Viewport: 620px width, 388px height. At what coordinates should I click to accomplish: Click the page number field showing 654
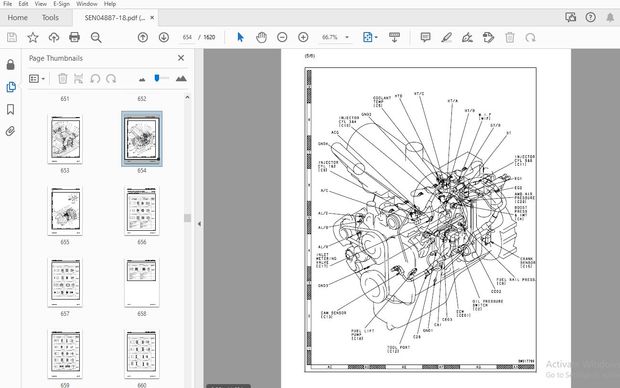[187, 37]
